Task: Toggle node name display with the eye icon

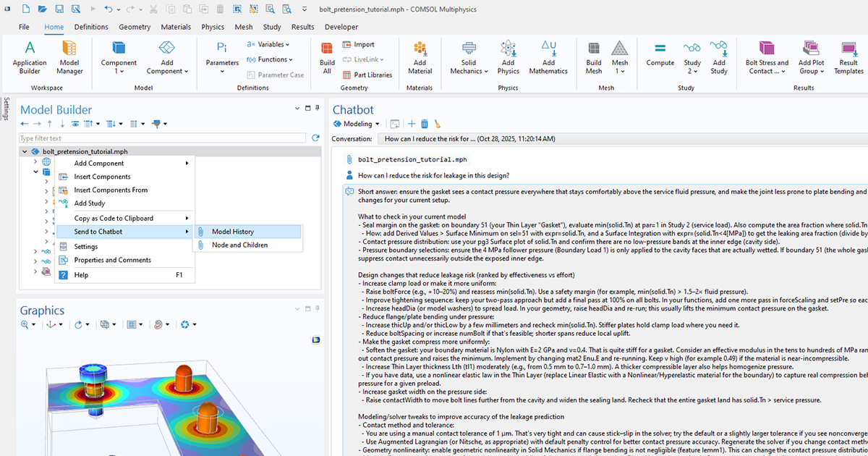Action: click(75, 123)
